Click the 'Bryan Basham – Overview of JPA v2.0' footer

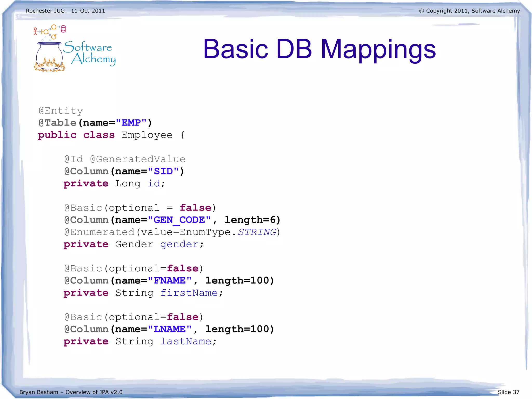pos(71,392)
